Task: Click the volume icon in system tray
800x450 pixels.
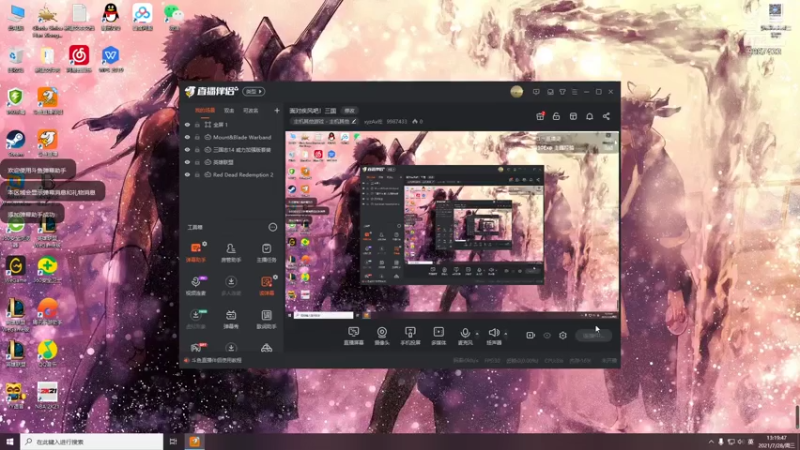Action: (741, 442)
